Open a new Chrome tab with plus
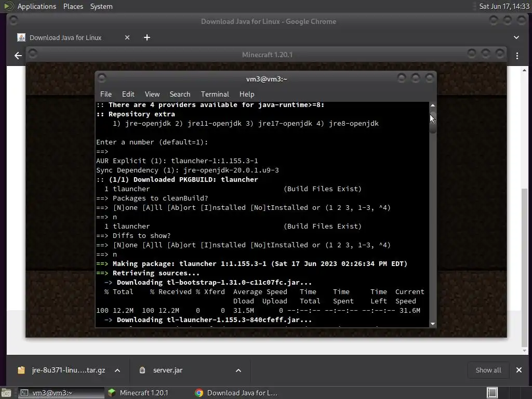The width and height of the screenshot is (532, 399). tap(147, 37)
